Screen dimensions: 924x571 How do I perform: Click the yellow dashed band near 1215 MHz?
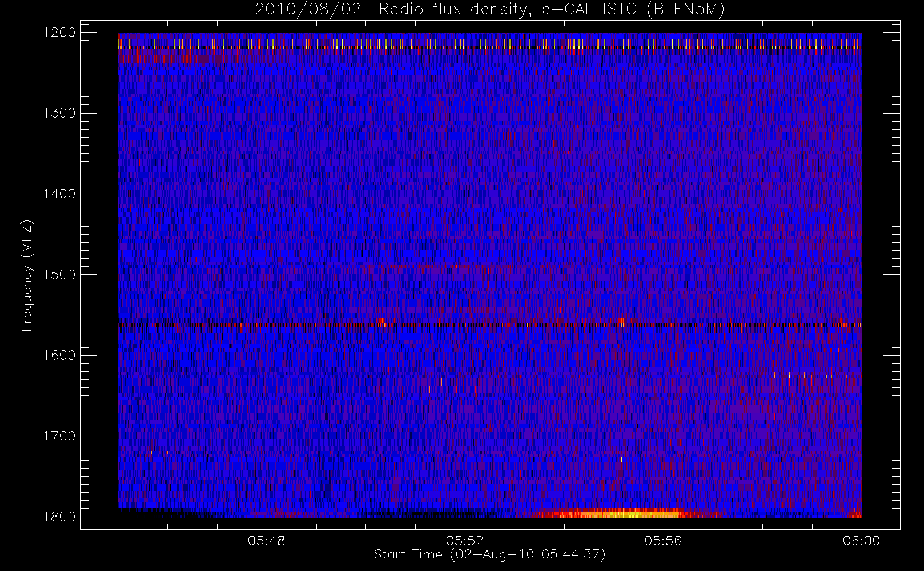point(490,43)
